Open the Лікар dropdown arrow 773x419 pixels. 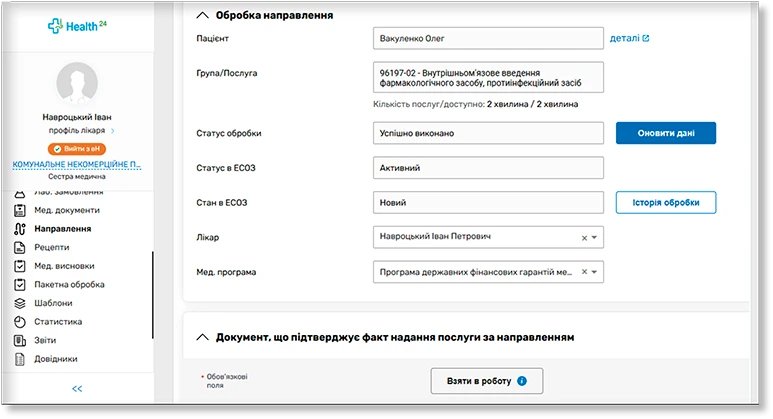click(595, 238)
